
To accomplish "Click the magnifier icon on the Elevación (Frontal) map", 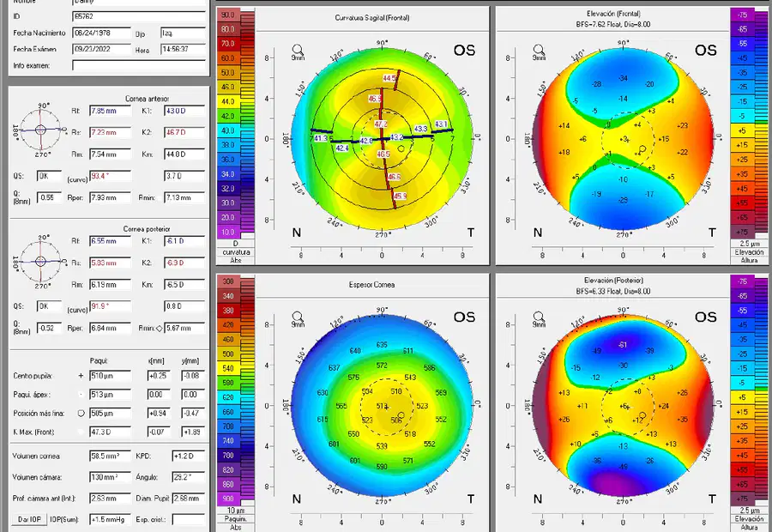I will [x=539, y=49].
